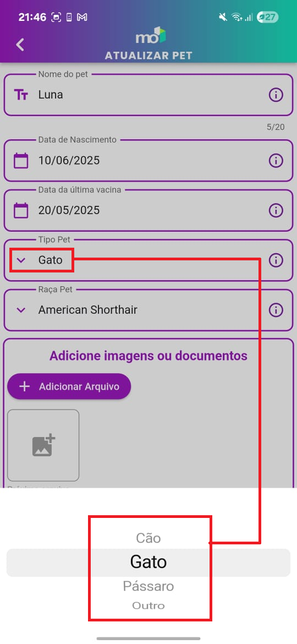Screen dimensions: 297x644
Task: Select Gato in the picker
Action: click(148, 562)
